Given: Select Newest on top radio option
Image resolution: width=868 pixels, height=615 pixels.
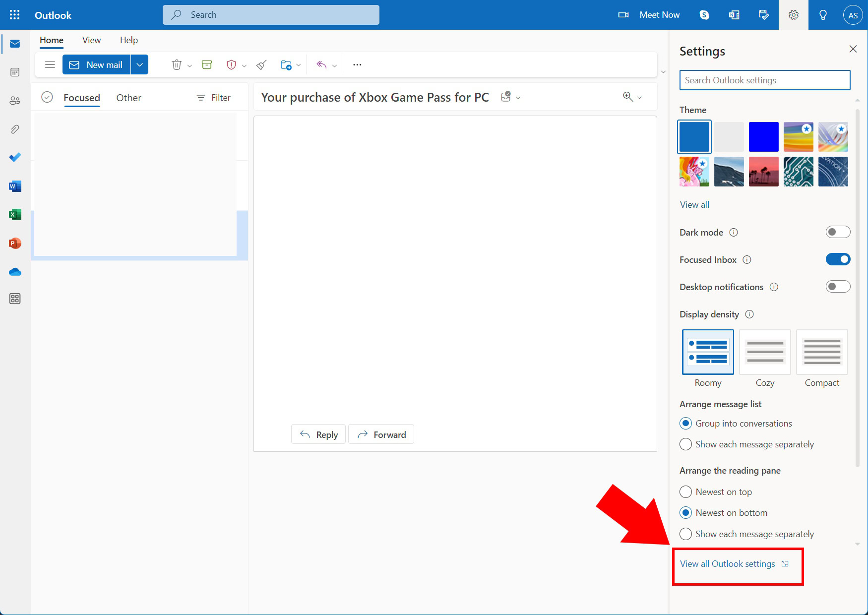Looking at the screenshot, I should coord(685,492).
